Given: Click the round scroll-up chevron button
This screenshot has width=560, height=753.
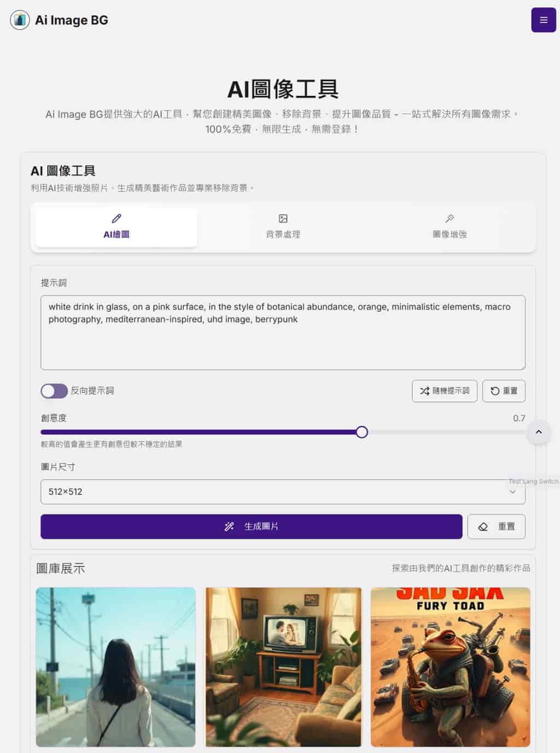Looking at the screenshot, I should click(539, 432).
